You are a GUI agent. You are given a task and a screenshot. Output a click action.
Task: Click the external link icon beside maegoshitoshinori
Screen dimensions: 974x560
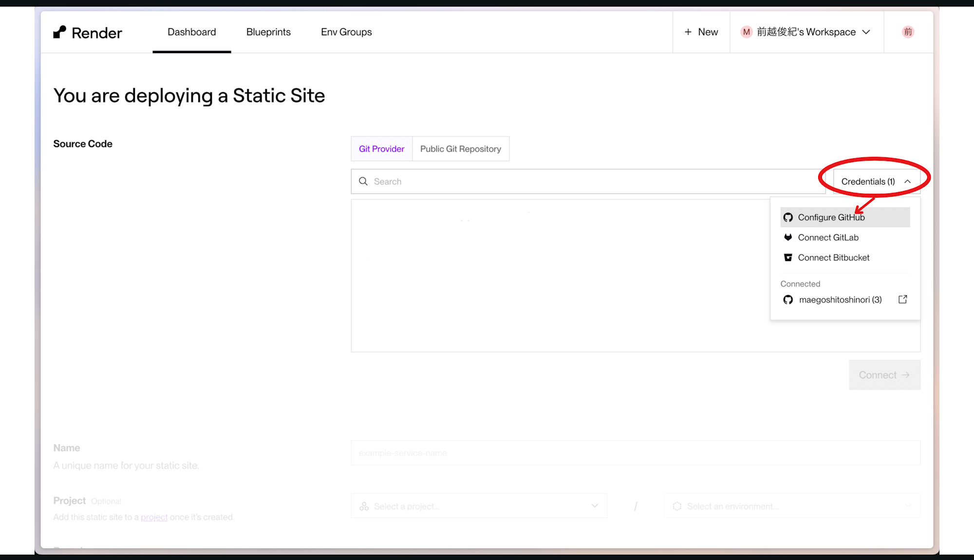click(902, 299)
